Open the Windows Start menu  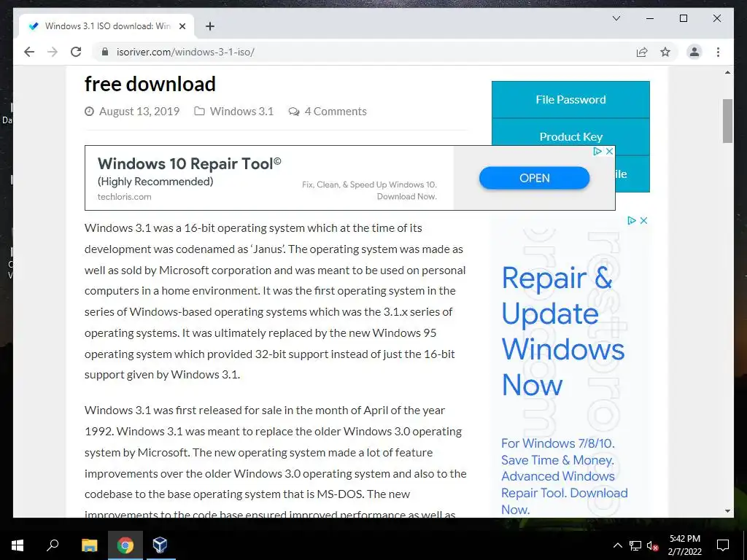click(18, 545)
